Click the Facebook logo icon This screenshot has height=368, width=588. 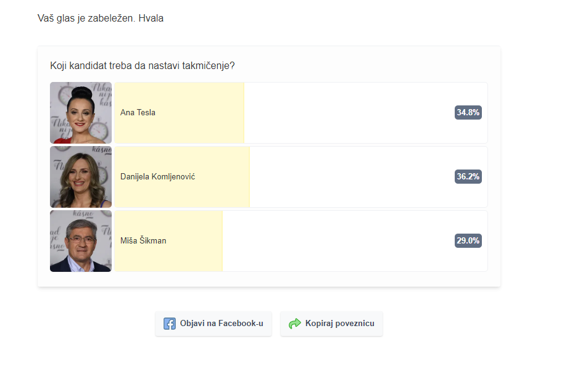[x=170, y=324]
